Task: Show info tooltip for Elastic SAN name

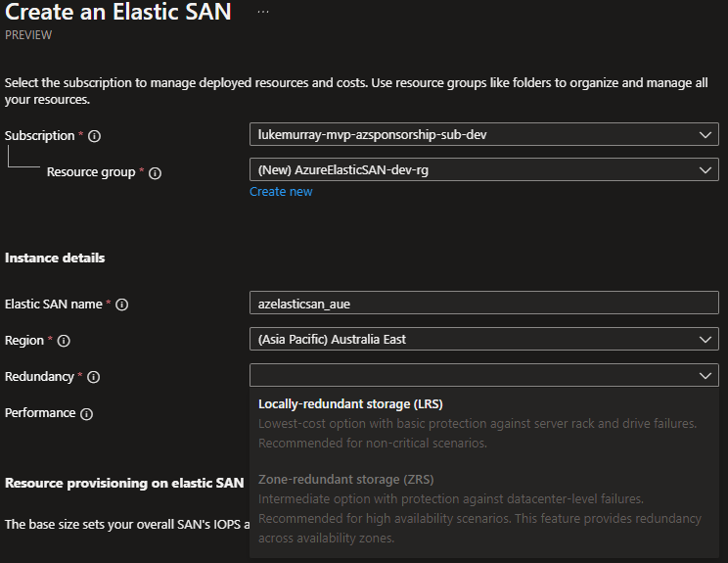Action: (121, 305)
